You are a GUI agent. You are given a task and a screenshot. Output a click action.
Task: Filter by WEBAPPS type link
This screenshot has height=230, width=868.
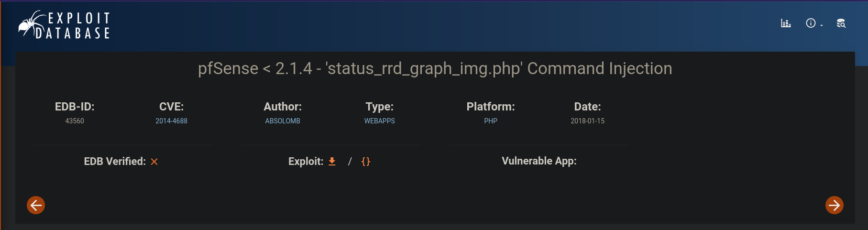380,121
